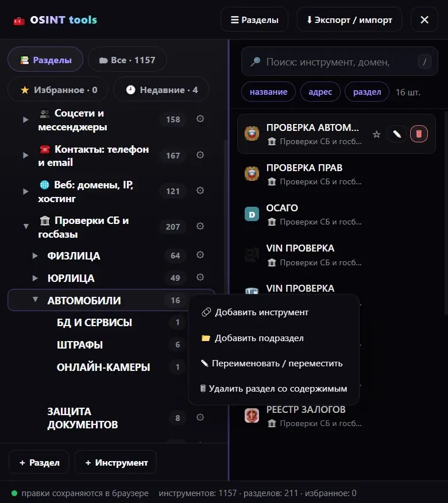Open gear settings for ФИЗЛИЦА section
Viewport: 448px width, 503px height.
(x=200, y=255)
